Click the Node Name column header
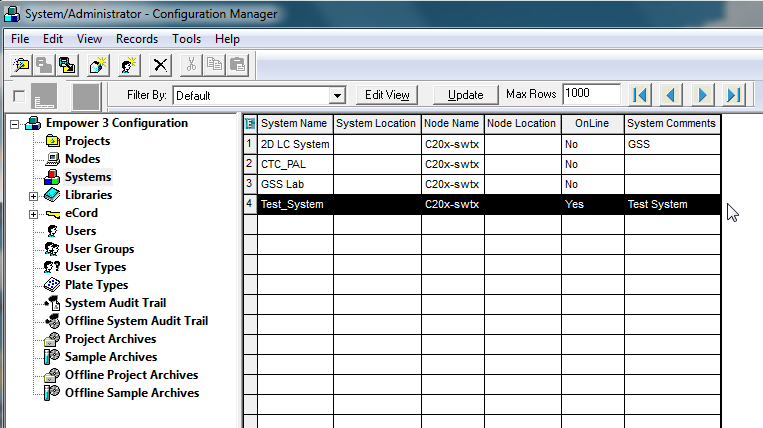 (x=453, y=124)
